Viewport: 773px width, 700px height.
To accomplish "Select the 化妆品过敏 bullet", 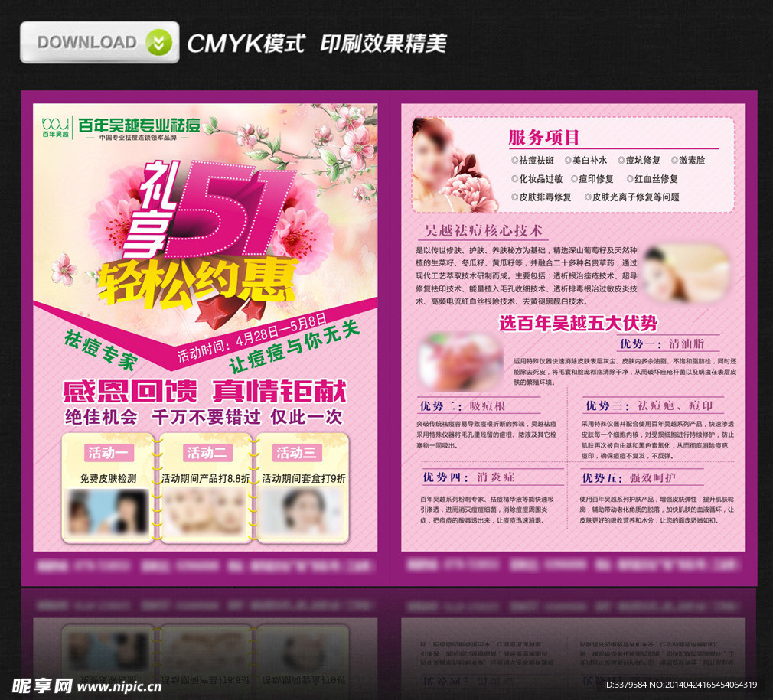I will click(537, 179).
